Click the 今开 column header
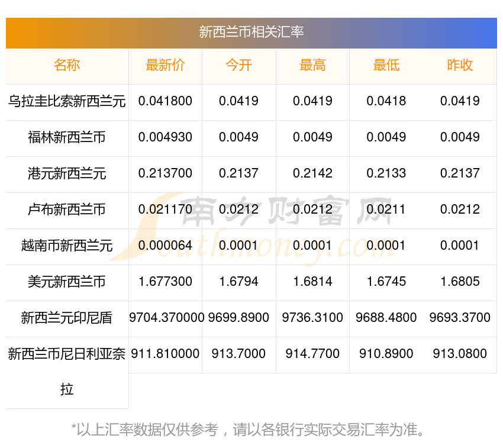The height and width of the screenshot is (448, 503). coord(238,65)
